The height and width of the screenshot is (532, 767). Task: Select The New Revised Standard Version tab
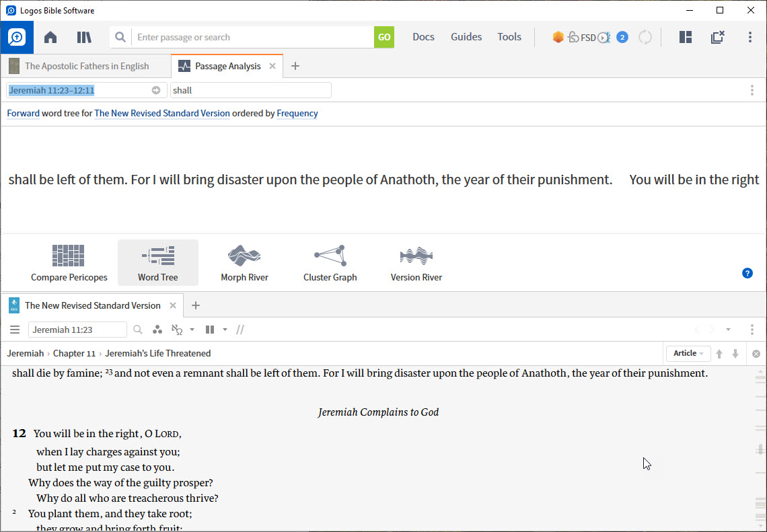(92, 305)
